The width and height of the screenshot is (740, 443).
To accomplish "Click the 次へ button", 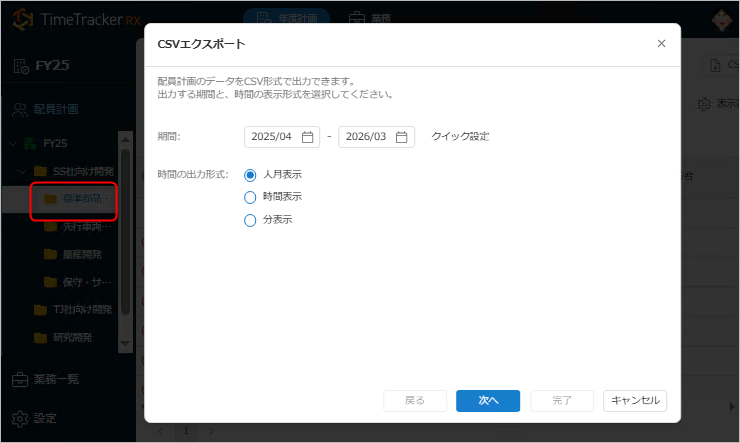I will point(487,400).
